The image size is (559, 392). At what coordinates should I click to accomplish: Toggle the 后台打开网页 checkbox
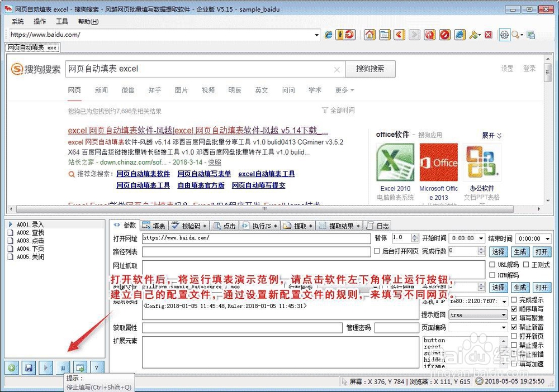377,251
